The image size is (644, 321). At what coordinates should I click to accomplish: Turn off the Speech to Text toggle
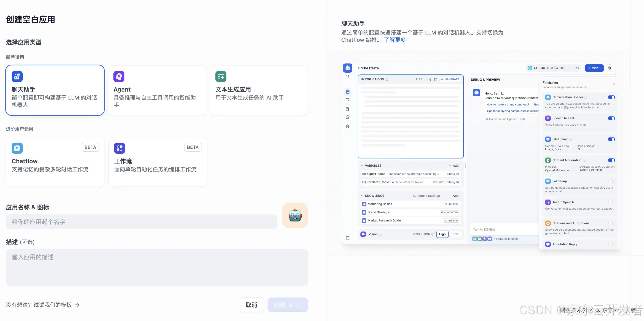pyautogui.click(x=611, y=118)
